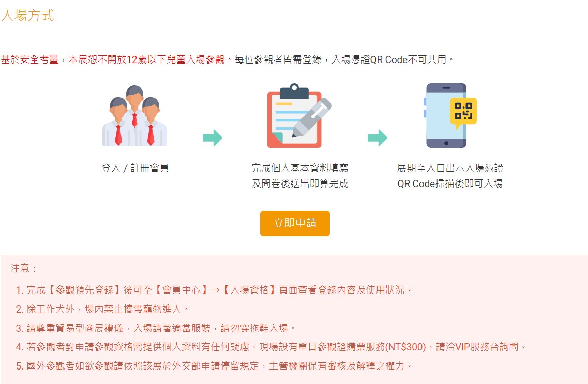Click the QR Code掃描後即可入場 text

tap(450, 183)
